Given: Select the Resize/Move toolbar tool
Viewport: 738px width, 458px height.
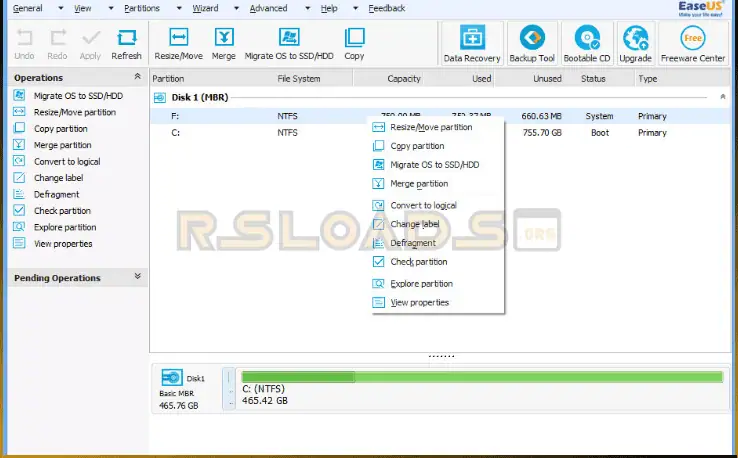Looking at the screenshot, I should pyautogui.click(x=178, y=44).
